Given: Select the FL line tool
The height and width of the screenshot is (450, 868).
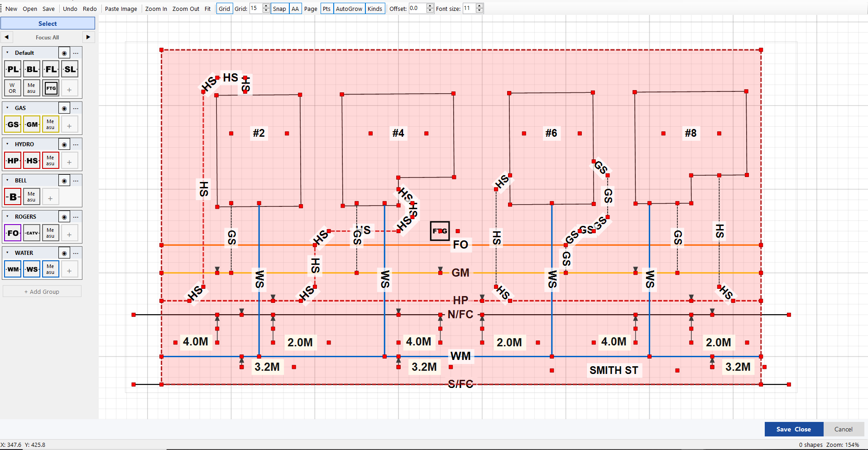Looking at the screenshot, I should (51, 69).
